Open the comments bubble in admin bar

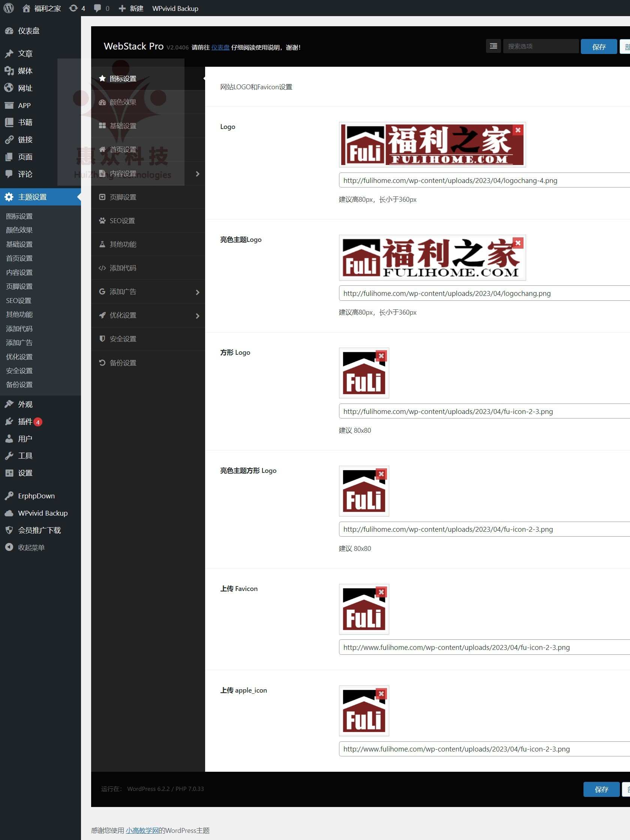coord(101,8)
